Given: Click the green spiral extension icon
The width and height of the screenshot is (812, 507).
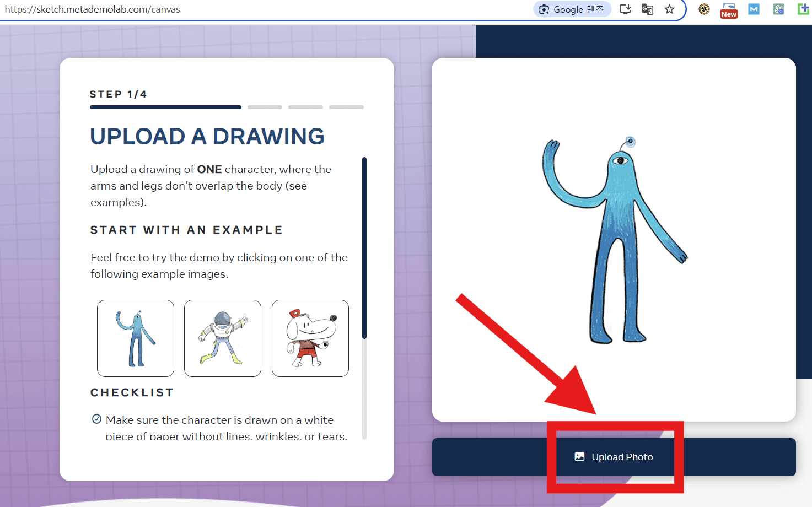Looking at the screenshot, I should click(x=778, y=9).
